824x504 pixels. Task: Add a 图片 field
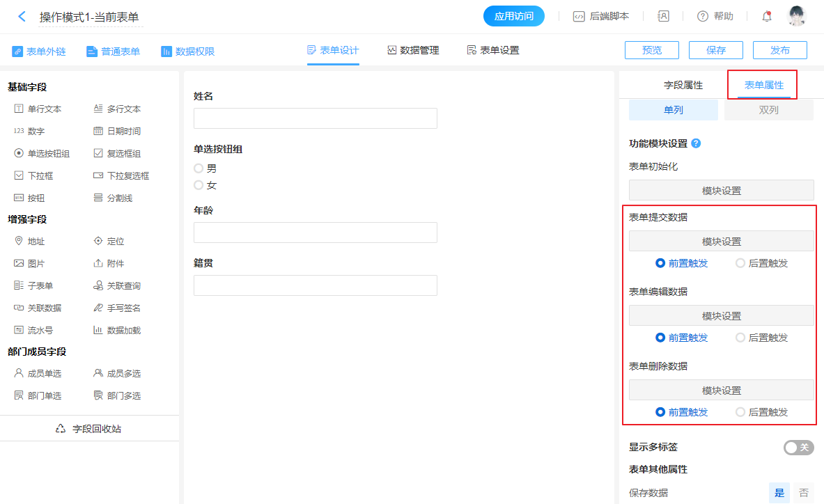point(29,263)
